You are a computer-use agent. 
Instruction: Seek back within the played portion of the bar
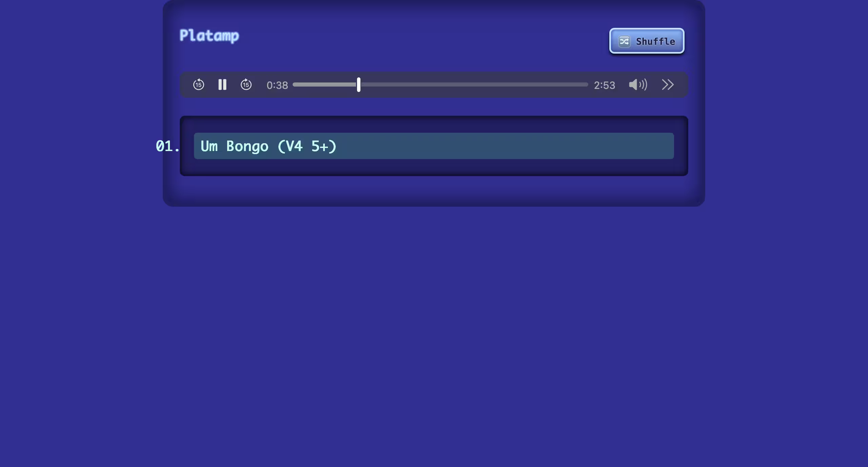324,85
